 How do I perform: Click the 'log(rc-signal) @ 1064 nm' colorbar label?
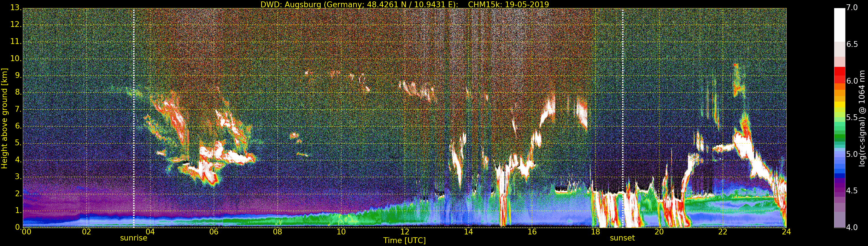[x=862, y=118]
